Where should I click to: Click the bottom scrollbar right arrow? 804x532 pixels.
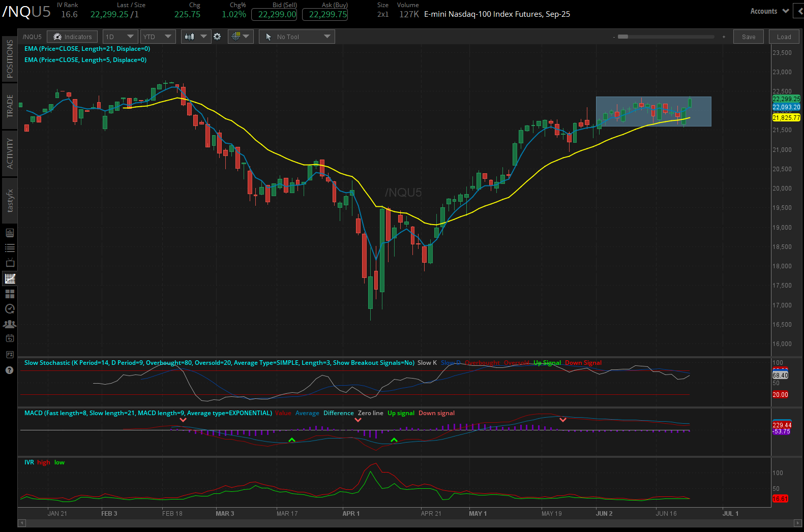(797, 523)
